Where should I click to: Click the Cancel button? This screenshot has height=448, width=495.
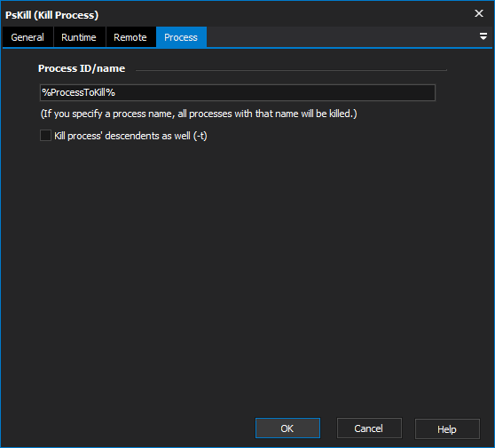(x=369, y=428)
